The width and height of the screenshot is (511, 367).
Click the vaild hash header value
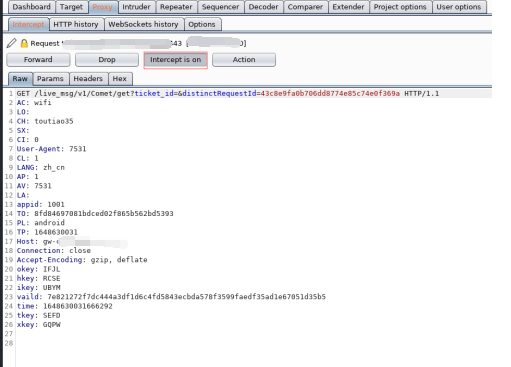tap(186, 297)
